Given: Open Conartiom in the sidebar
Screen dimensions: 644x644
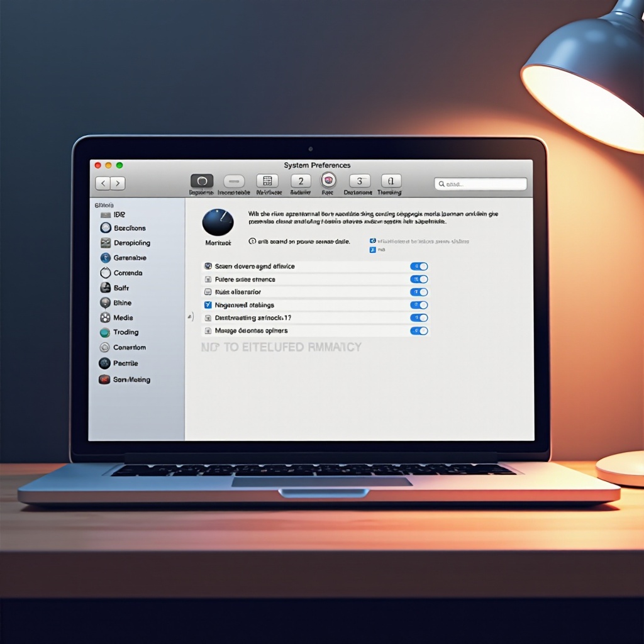Looking at the screenshot, I should tap(123, 347).
